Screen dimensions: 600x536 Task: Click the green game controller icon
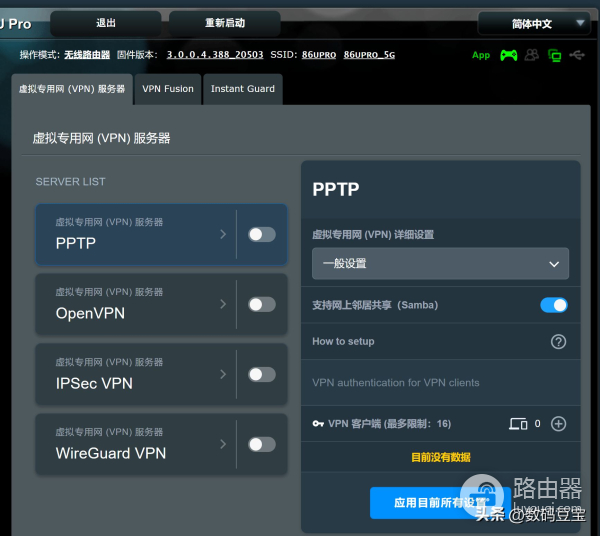coord(509,55)
